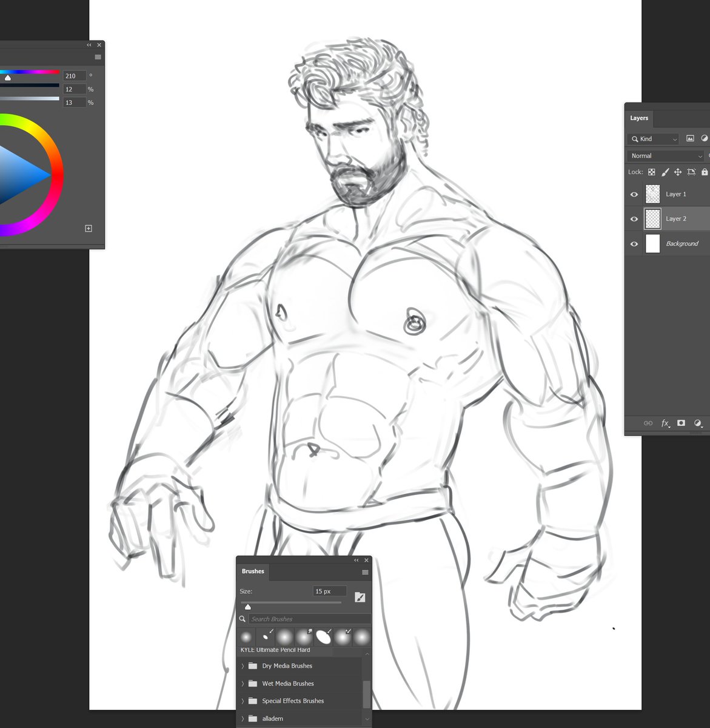Click the Search Brushes input field
Image resolution: width=710 pixels, height=728 pixels.
tap(309, 619)
